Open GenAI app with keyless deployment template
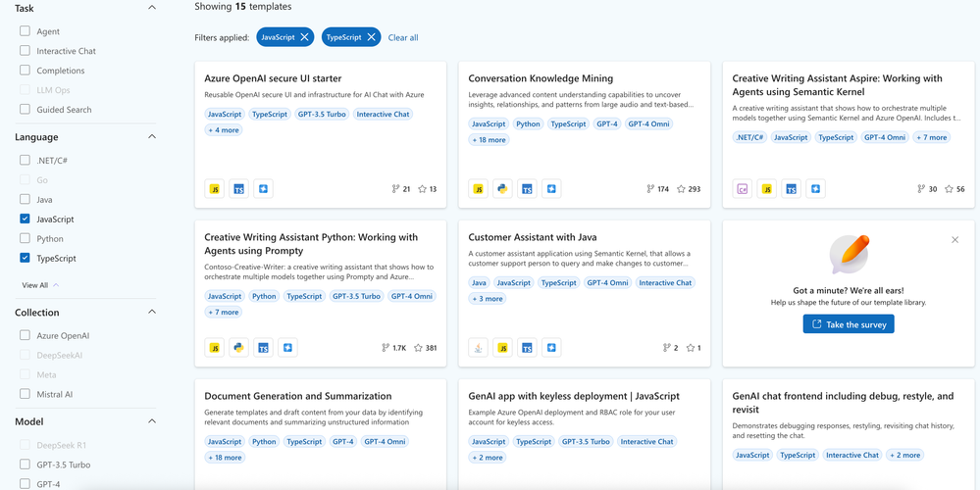This screenshot has width=980, height=490. pos(574,396)
